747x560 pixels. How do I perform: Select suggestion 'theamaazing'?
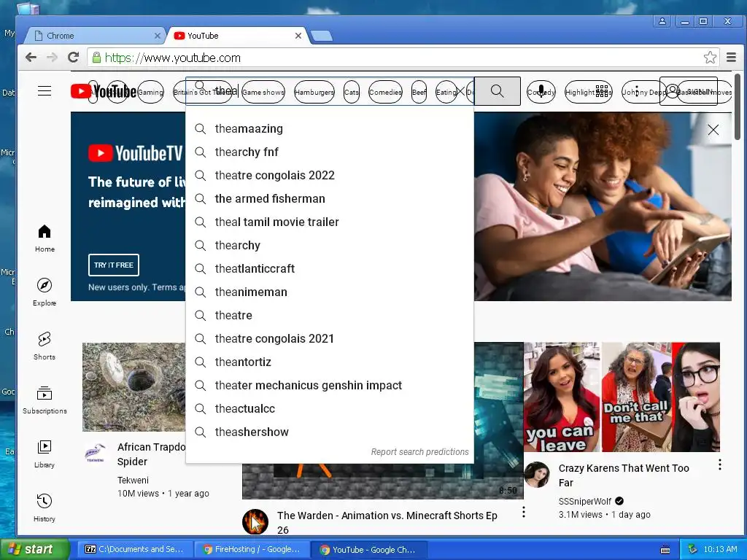point(330,128)
